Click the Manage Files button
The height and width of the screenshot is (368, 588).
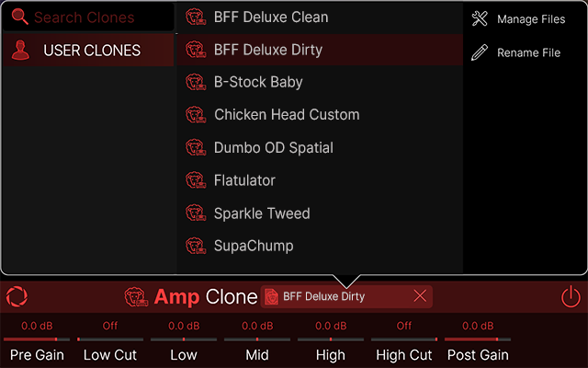coord(530,18)
